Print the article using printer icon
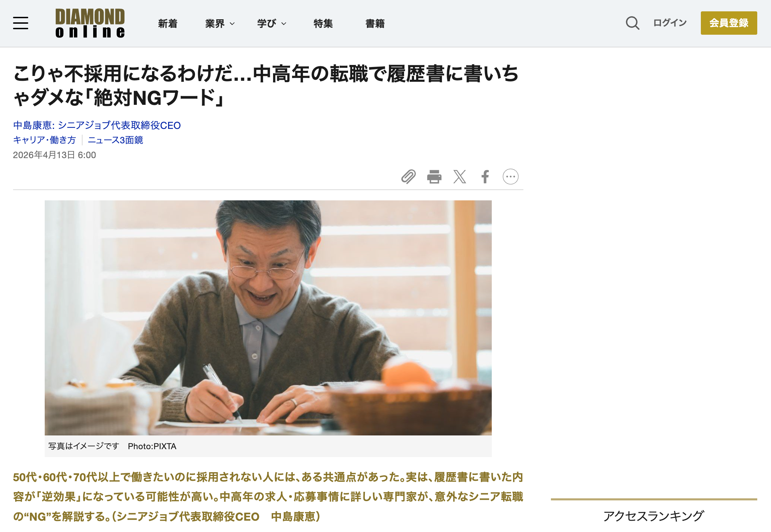The height and width of the screenshot is (532, 771). [434, 177]
